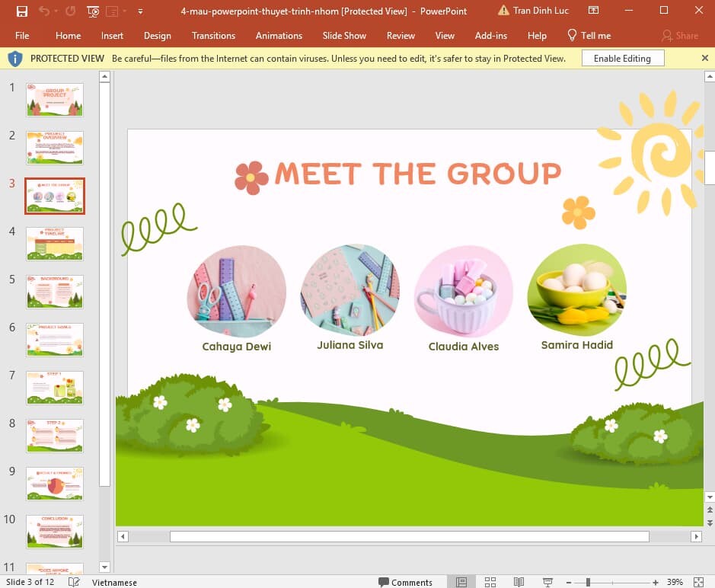This screenshot has width=715, height=588.
Task: Select slide 5 thumbnail in the slide panel
Action: click(54, 291)
